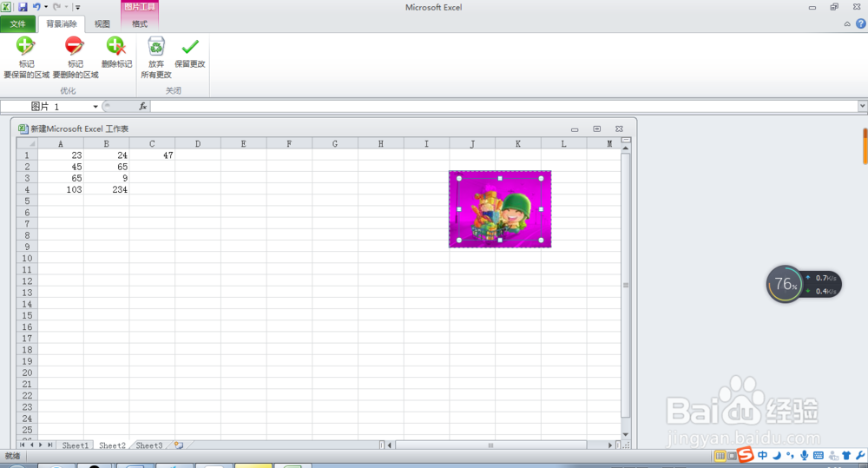The height and width of the screenshot is (468, 868).
Task: Click the first sheet navigation arrow
Action: pyautogui.click(x=23, y=445)
